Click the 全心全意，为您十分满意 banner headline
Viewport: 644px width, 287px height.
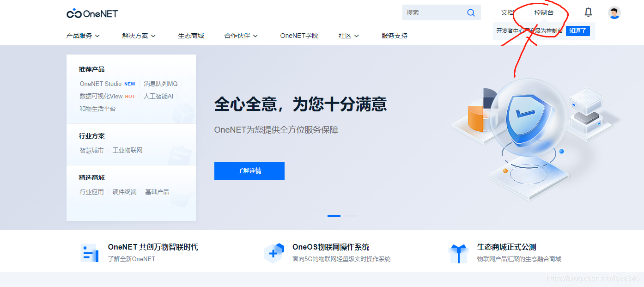300,104
